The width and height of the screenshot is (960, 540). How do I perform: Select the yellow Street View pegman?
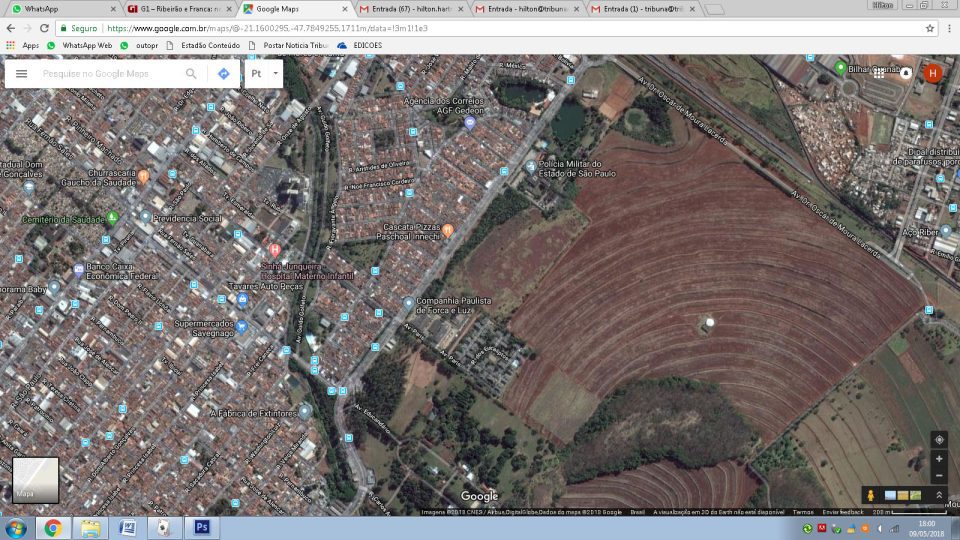click(871, 495)
